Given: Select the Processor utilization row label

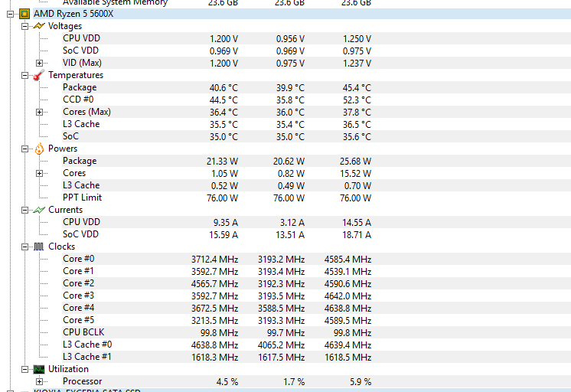Looking at the screenshot, I should [83, 381].
